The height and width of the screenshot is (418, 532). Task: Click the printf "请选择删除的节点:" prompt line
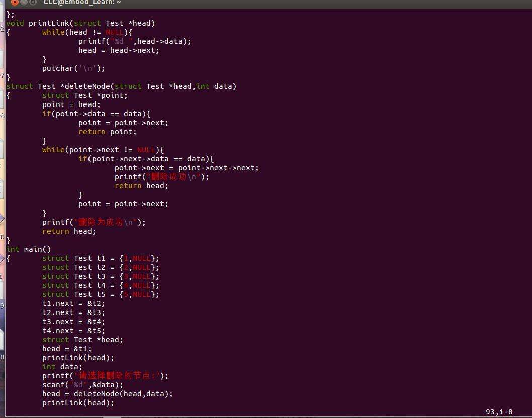(105, 376)
